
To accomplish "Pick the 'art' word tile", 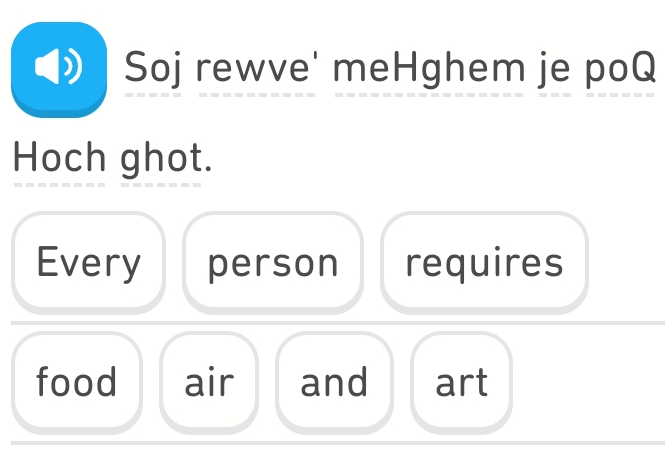I will point(461,382).
